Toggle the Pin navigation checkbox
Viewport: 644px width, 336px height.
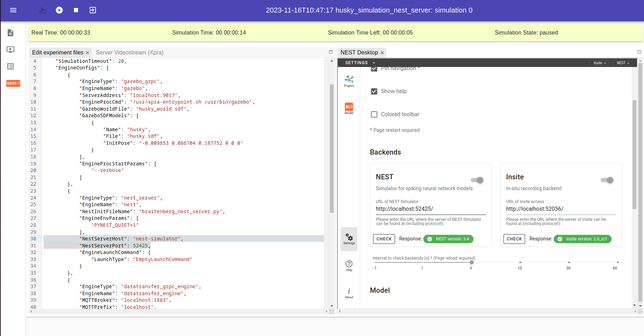(374, 68)
